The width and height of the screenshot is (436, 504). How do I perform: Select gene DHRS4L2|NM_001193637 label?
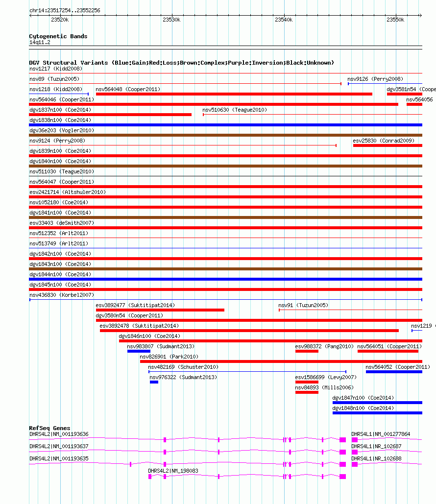[x=59, y=447]
